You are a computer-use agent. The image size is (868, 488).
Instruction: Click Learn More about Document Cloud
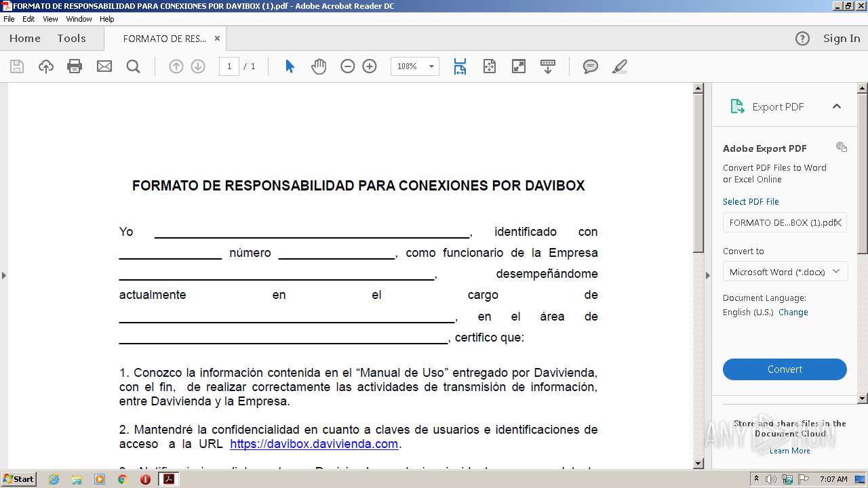(789, 451)
